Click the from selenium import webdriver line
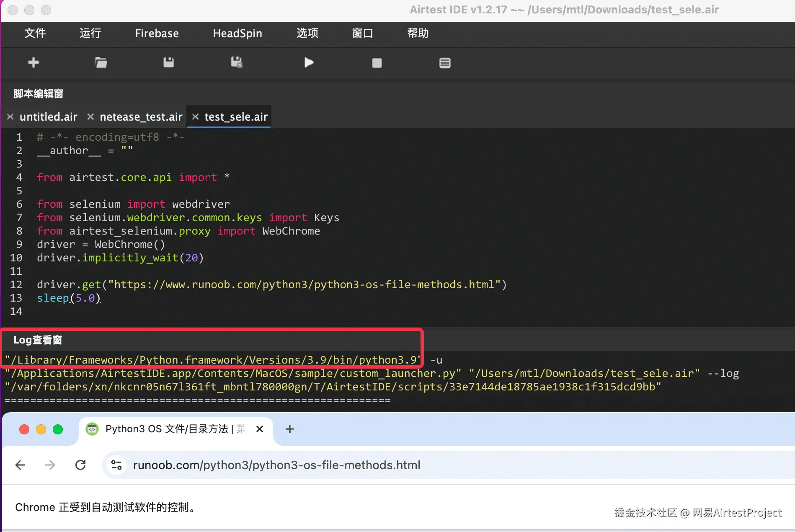The width and height of the screenshot is (795, 532). click(133, 204)
